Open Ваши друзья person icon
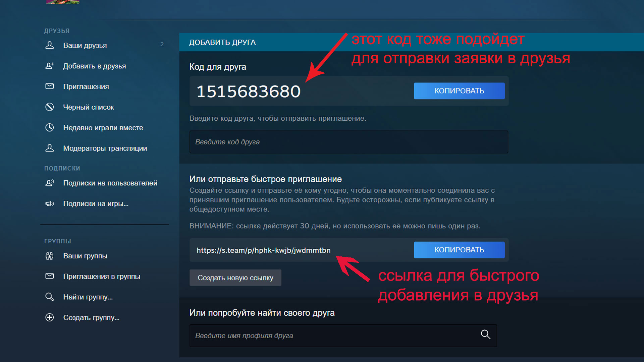The image size is (644, 362). pyautogui.click(x=50, y=45)
